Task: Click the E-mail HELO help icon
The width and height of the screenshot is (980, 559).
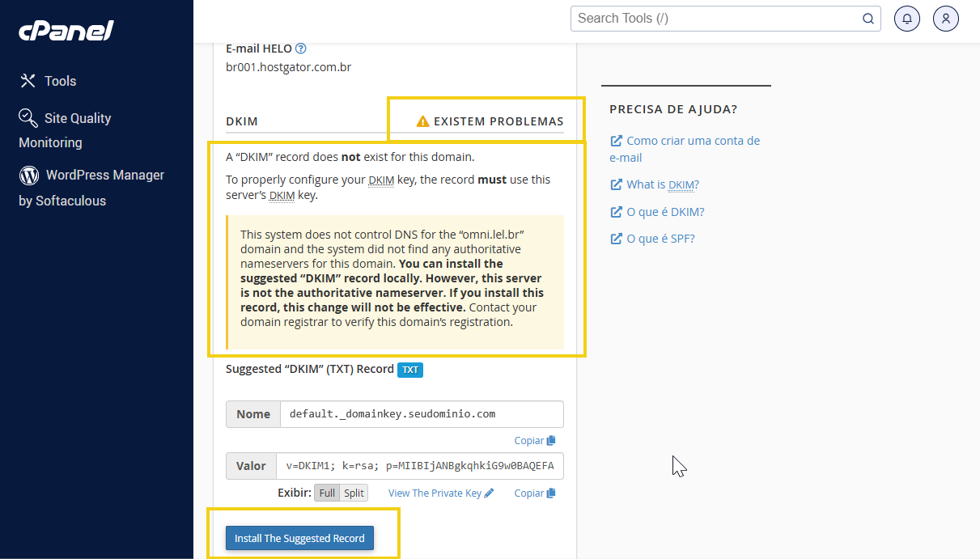Action: [x=301, y=49]
